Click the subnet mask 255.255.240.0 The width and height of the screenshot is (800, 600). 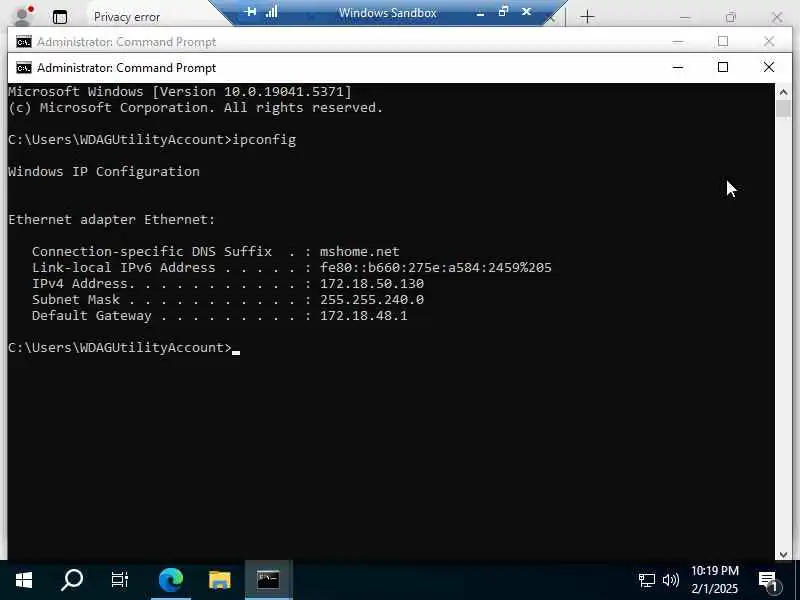(x=371, y=299)
